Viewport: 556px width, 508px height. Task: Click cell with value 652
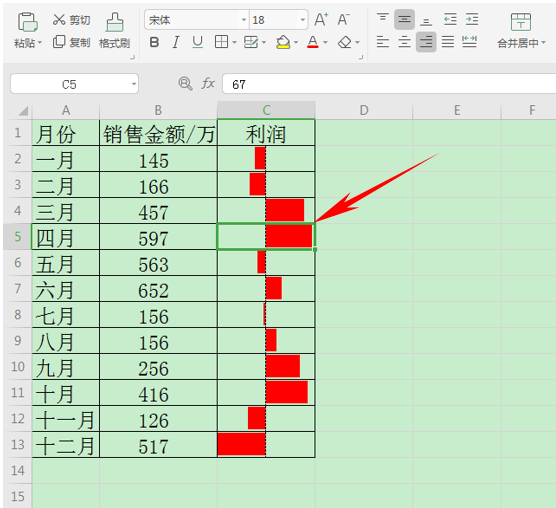[x=159, y=289]
